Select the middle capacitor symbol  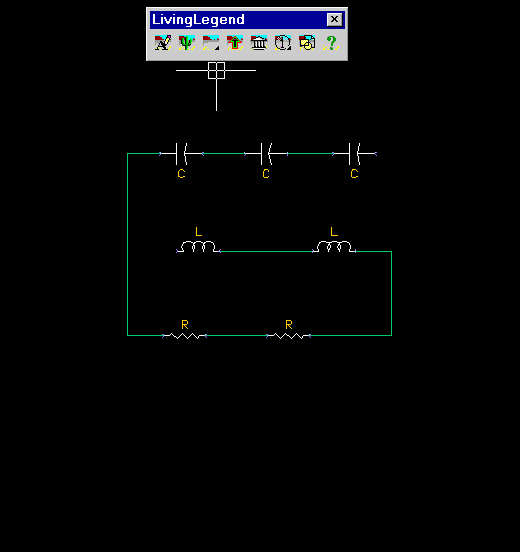[266, 154]
